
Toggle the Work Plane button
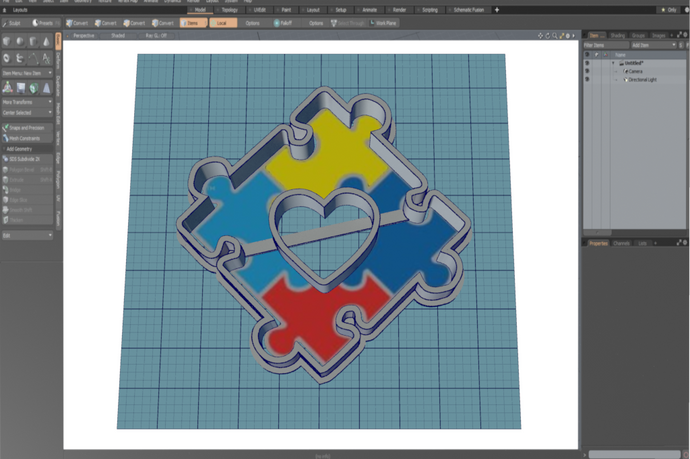click(383, 23)
